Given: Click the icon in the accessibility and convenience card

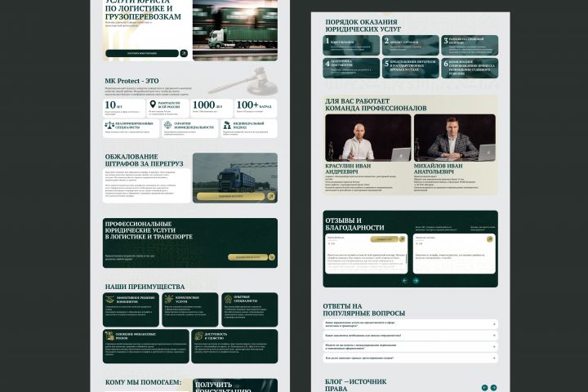Looking at the screenshot, I should pos(198,336).
